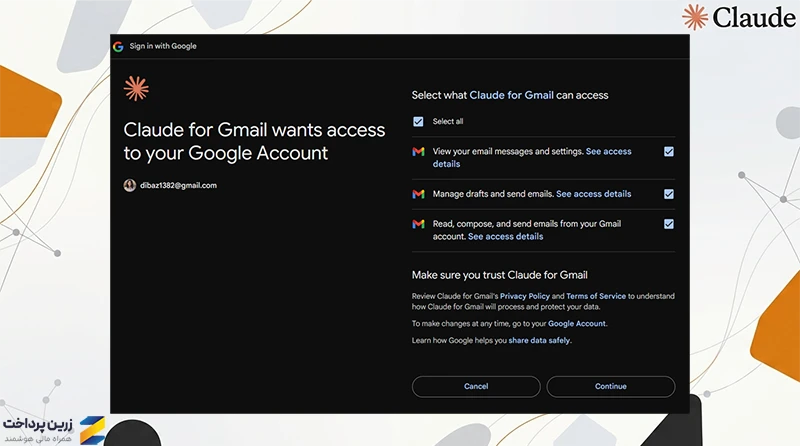Toggle the Select all checkbox
This screenshot has height=446, width=800.
tap(418, 121)
